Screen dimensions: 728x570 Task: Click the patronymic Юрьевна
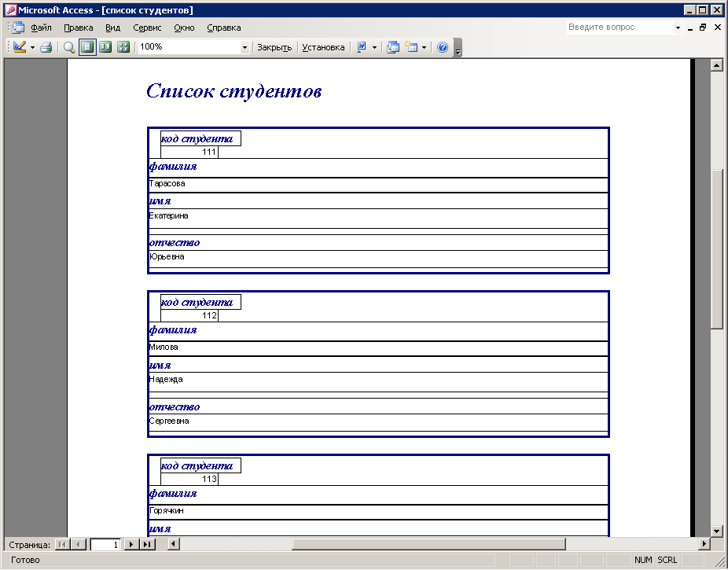tap(167, 256)
